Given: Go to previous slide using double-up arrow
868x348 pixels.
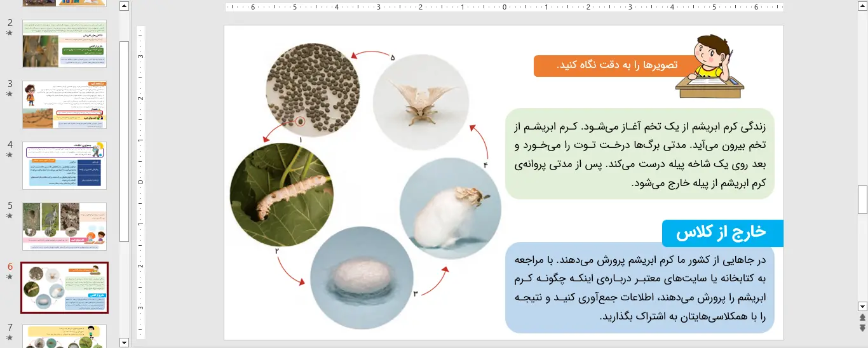Looking at the screenshot, I should [862, 318].
